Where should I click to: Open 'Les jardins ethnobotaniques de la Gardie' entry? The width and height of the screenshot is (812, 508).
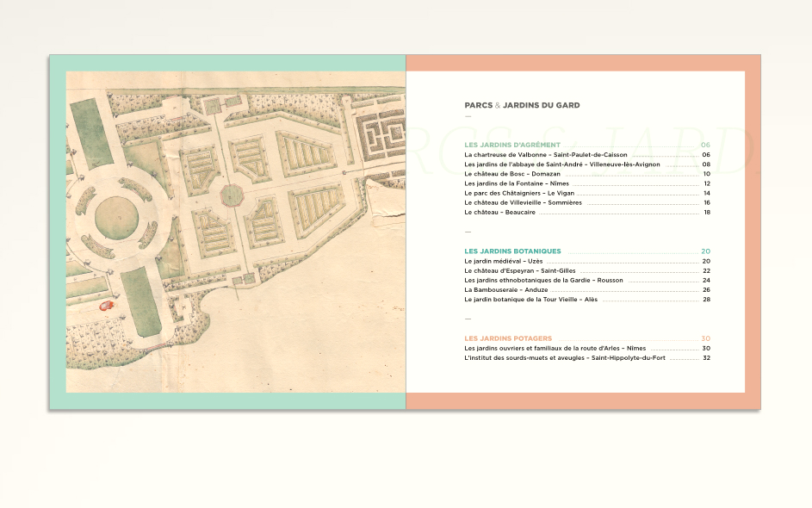(x=543, y=281)
